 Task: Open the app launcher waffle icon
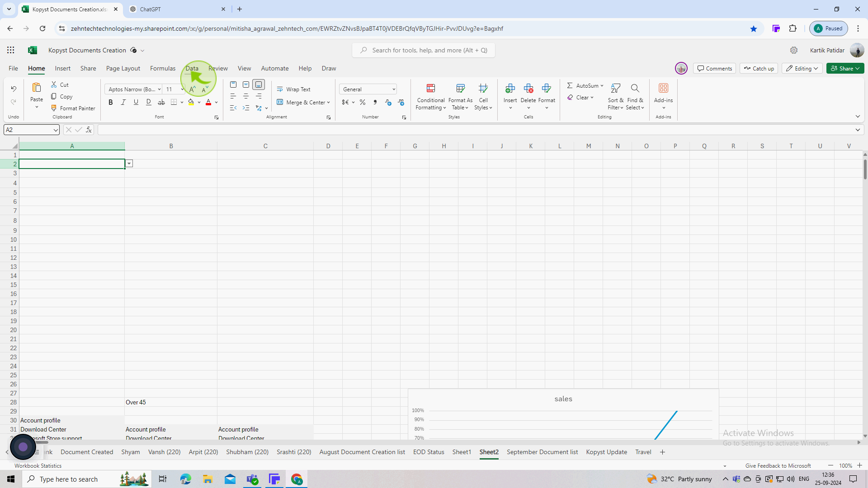10,50
